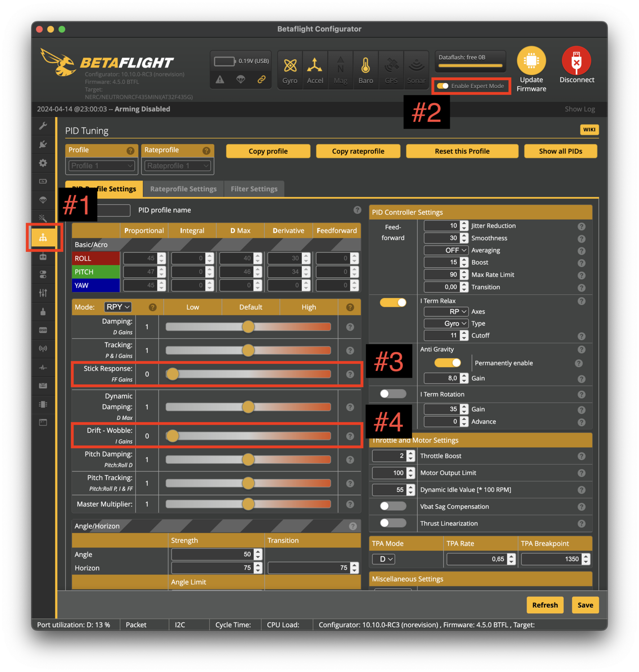This screenshot has height=672, width=639.
Task: Open the I Term Relax Type dropdown
Action: tap(446, 323)
